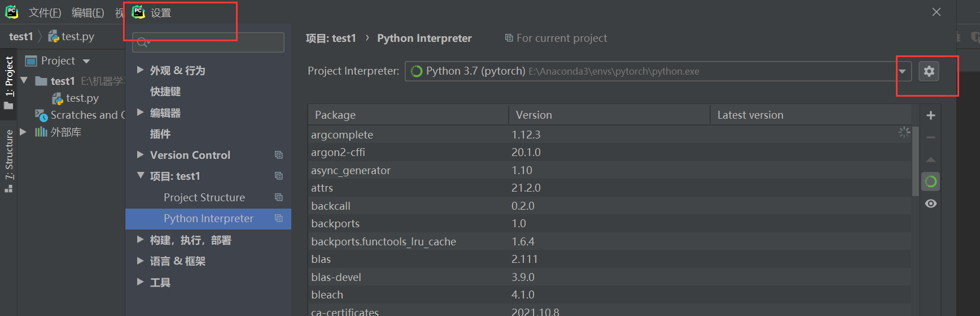980x316 pixels.
Task: Click the minus icon to remove package
Action: coord(931,137)
